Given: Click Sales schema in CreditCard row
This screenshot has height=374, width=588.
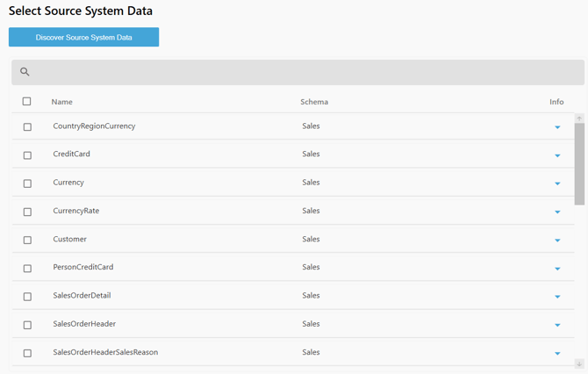Looking at the screenshot, I should (x=311, y=154).
